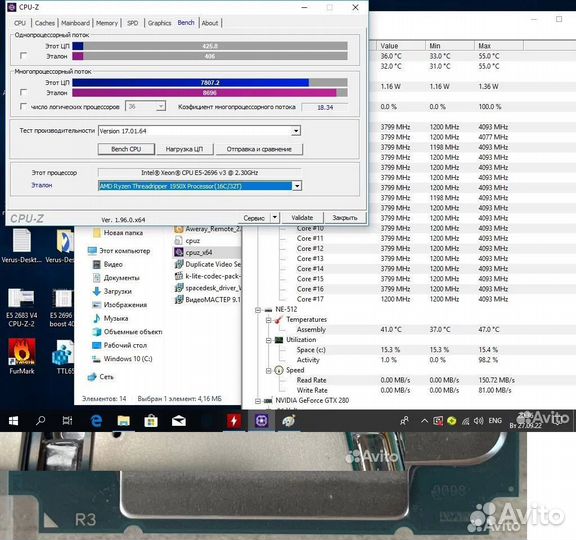
Task: Open the benchmark Version 17.01.64 dropdown
Action: (296, 131)
